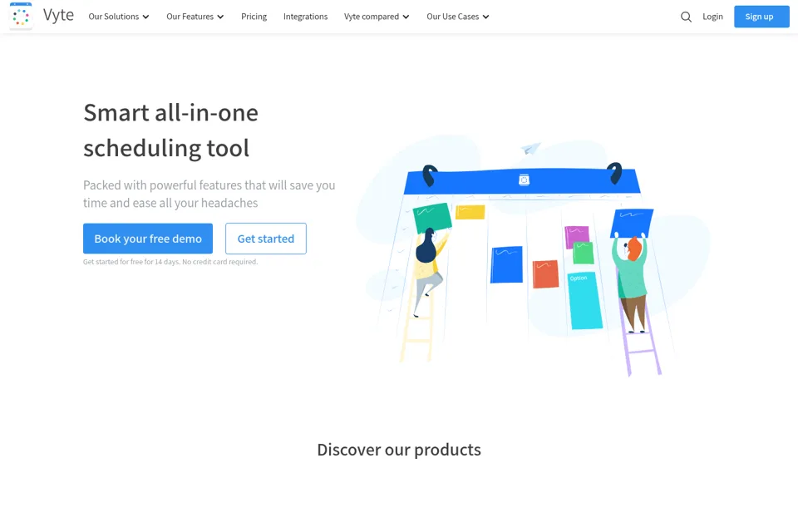Click the 'Discover our products' heading
This screenshot has width=798, height=532.
(x=399, y=450)
